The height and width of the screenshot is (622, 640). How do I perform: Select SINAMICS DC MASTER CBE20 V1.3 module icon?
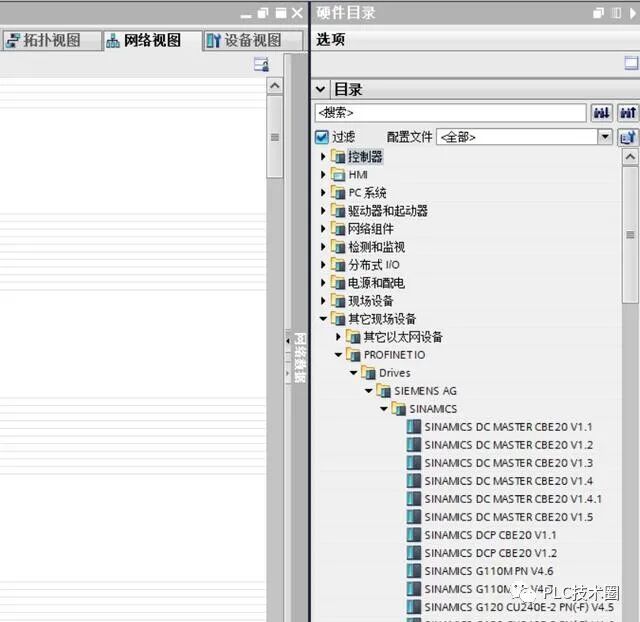413,463
